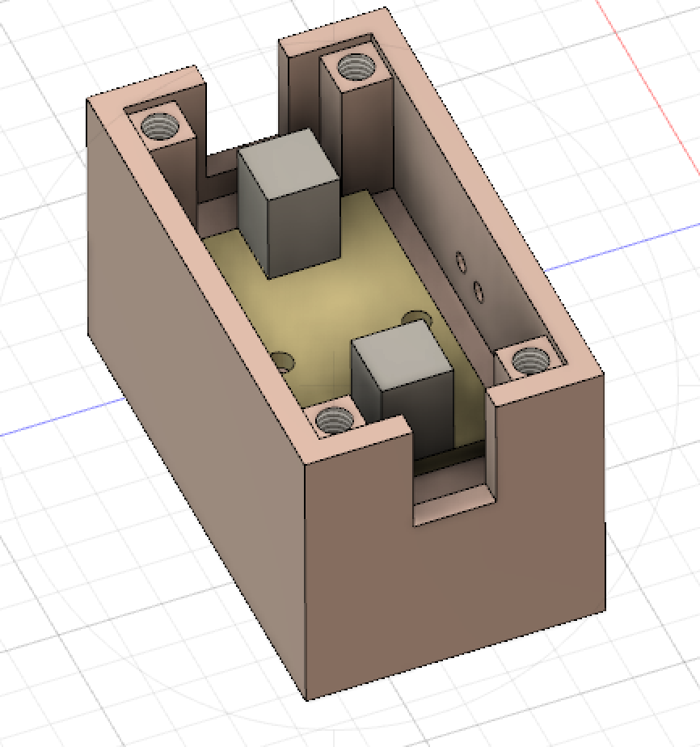Select threaded hole right of front notch
Screen dimensions: 700x747
click(530, 361)
